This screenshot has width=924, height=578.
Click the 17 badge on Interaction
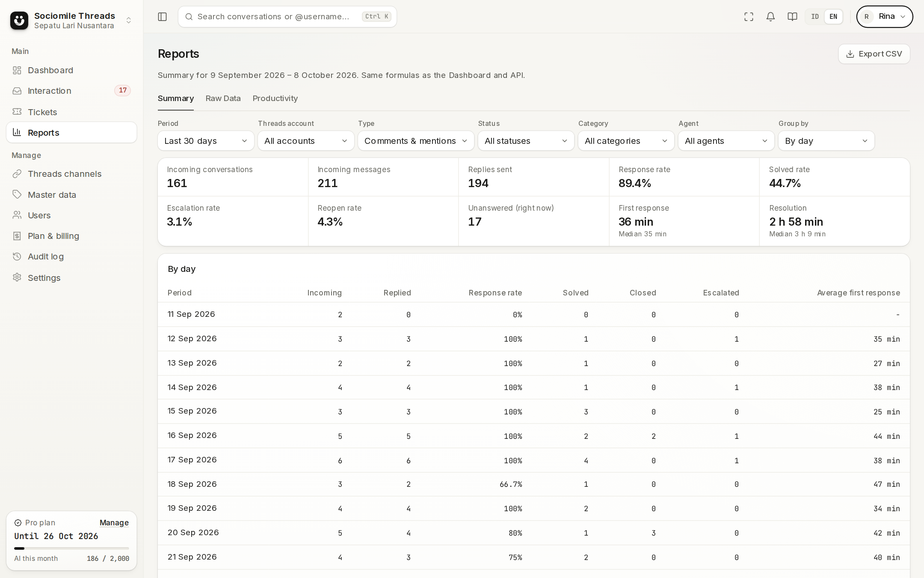[x=122, y=90]
